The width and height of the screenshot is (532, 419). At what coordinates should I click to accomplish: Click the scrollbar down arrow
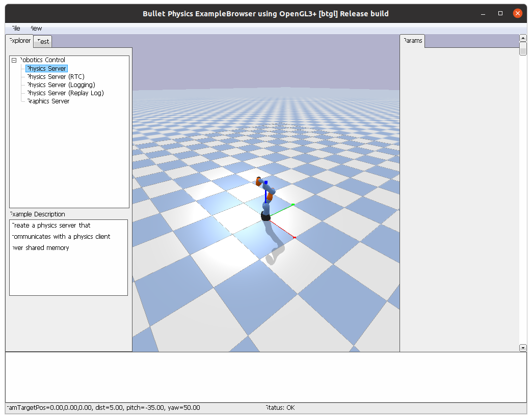coord(523,348)
